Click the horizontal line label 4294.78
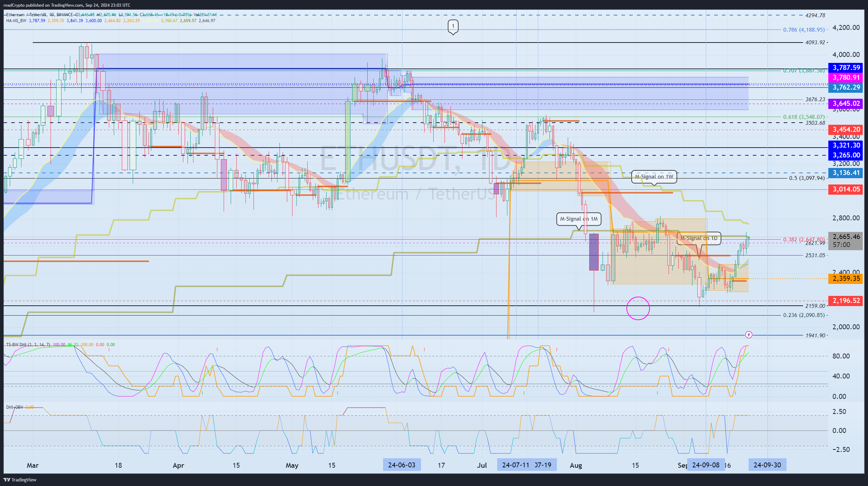 (x=815, y=15)
